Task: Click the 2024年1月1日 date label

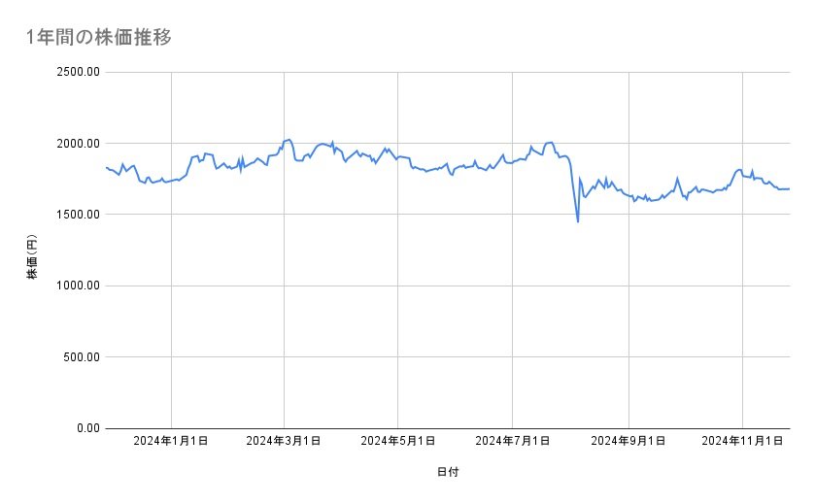Action: tap(171, 442)
